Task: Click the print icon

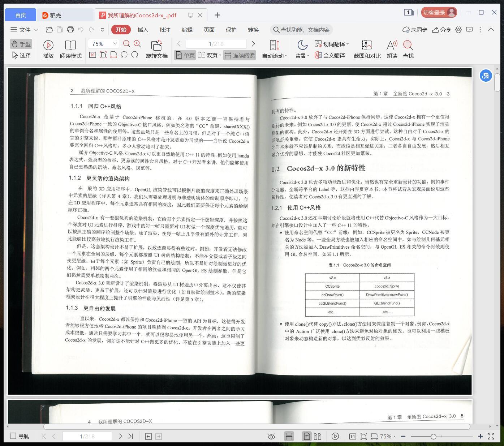Action: point(70,30)
